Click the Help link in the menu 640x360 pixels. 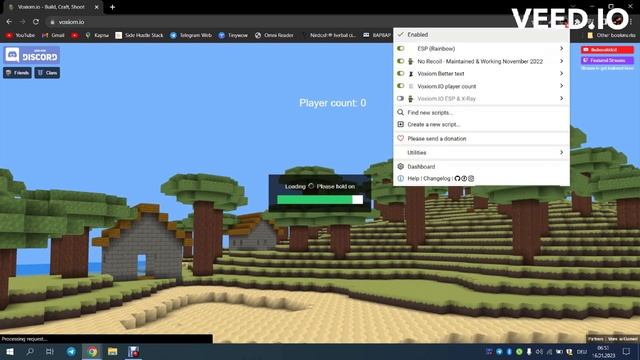413,178
